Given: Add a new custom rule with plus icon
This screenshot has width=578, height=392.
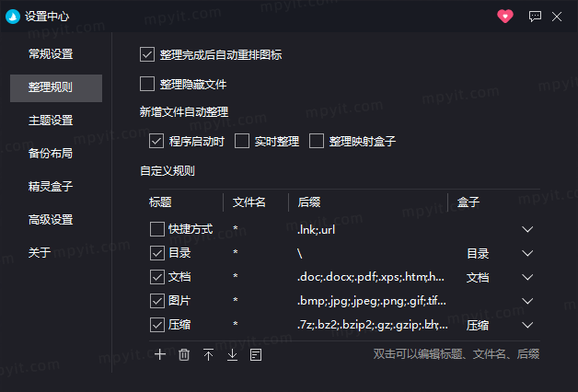Looking at the screenshot, I should pyautogui.click(x=160, y=354).
